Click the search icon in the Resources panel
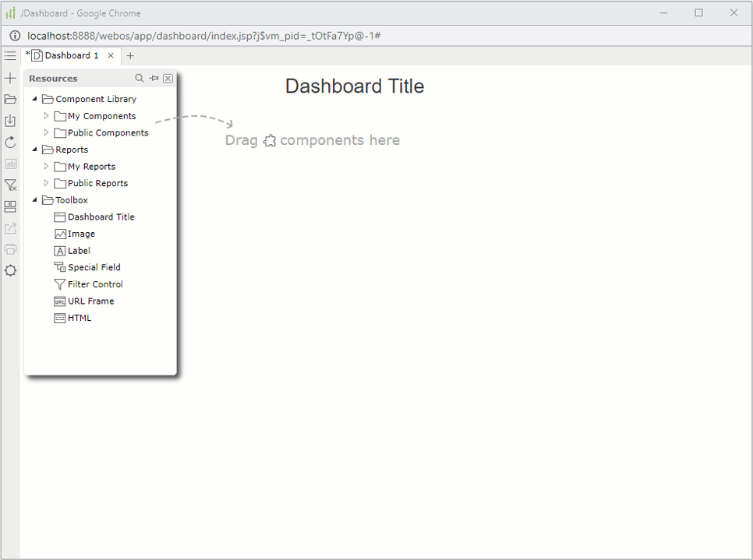Image resolution: width=753 pixels, height=560 pixels. coord(139,78)
